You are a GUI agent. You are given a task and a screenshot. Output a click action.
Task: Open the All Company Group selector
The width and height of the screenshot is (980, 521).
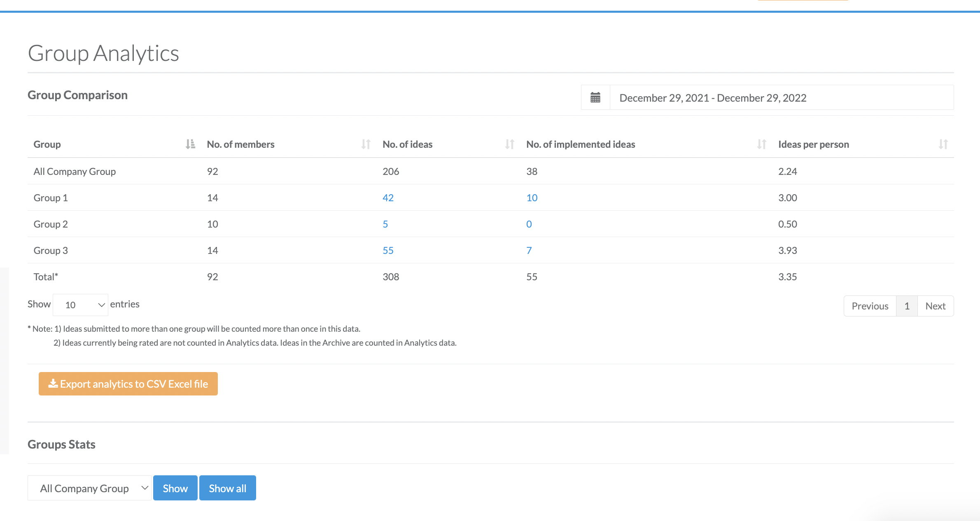pyautogui.click(x=89, y=488)
